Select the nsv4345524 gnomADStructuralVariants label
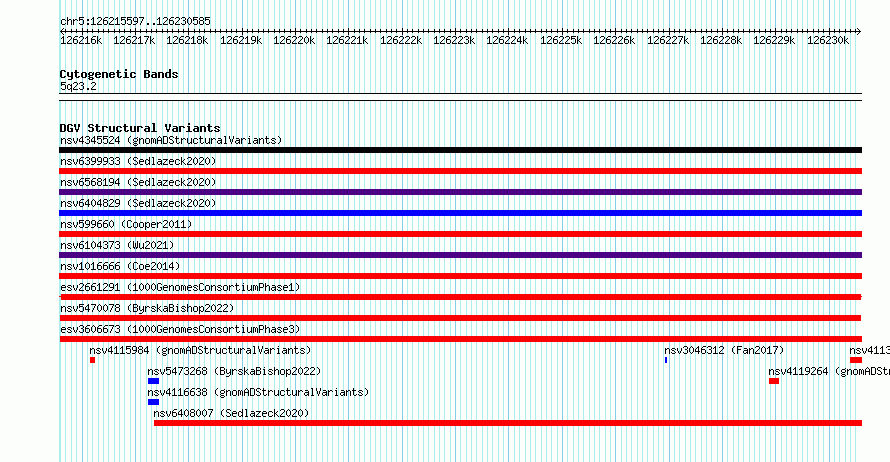The width and height of the screenshot is (890, 462). coord(171,140)
